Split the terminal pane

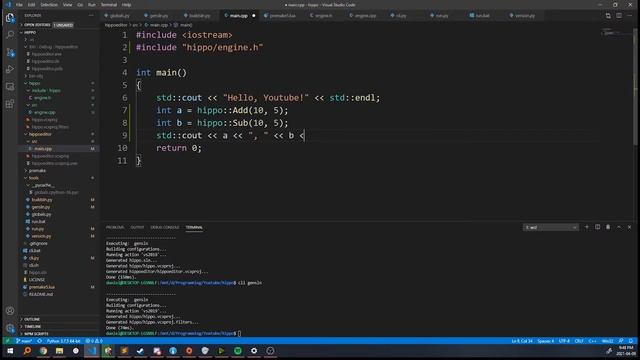click(x=598, y=227)
